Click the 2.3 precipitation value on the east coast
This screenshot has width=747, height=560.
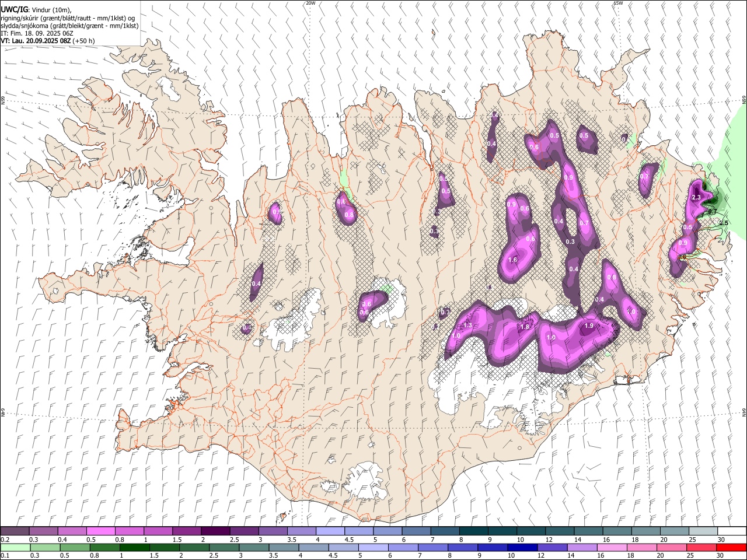tap(696, 198)
